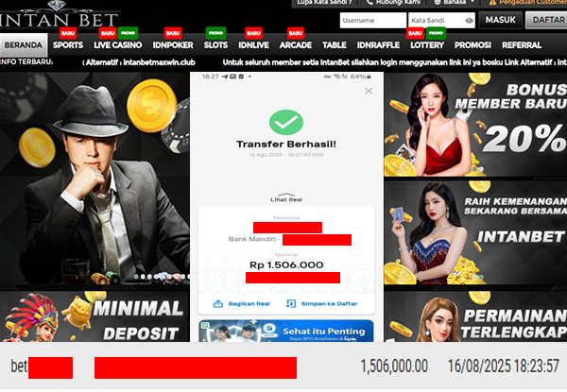Viewport: 567px width, 392px height.
Task: Open the Bonus Member Baru 20% banner
Action: pos(475,125)
